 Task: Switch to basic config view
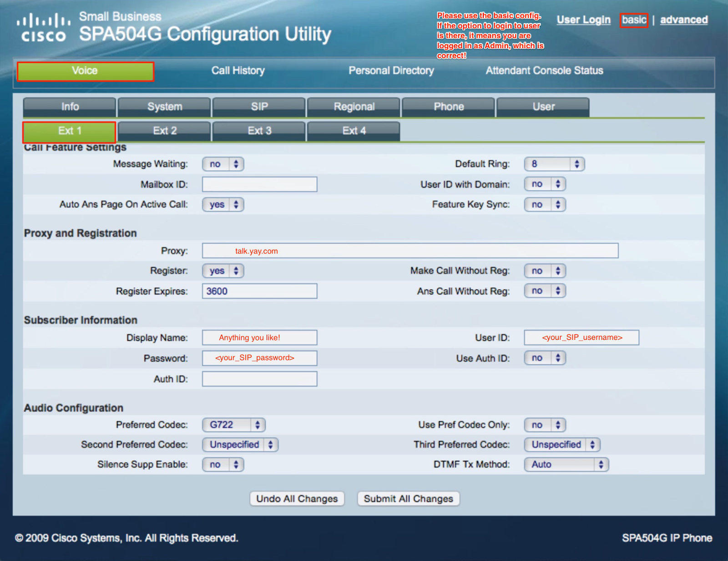pos(634,20)
